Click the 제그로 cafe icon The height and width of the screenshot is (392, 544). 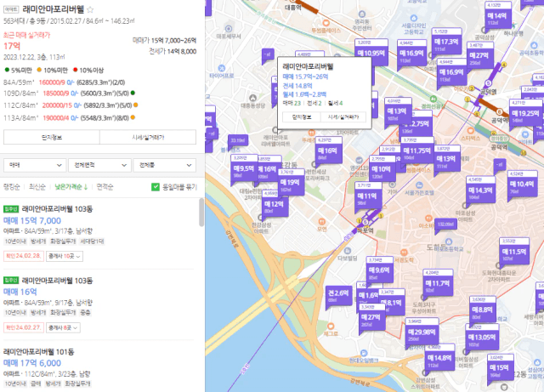tap(331, 326)
